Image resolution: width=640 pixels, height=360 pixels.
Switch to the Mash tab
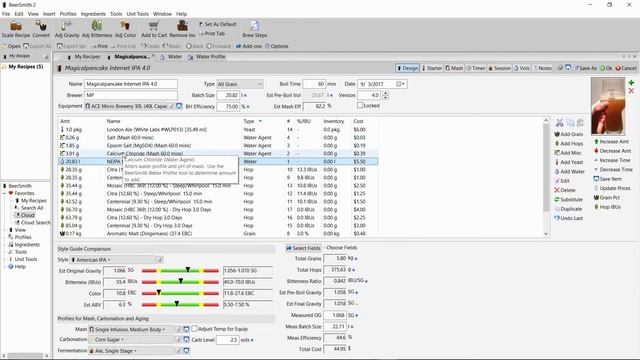(x=454, y=68)
